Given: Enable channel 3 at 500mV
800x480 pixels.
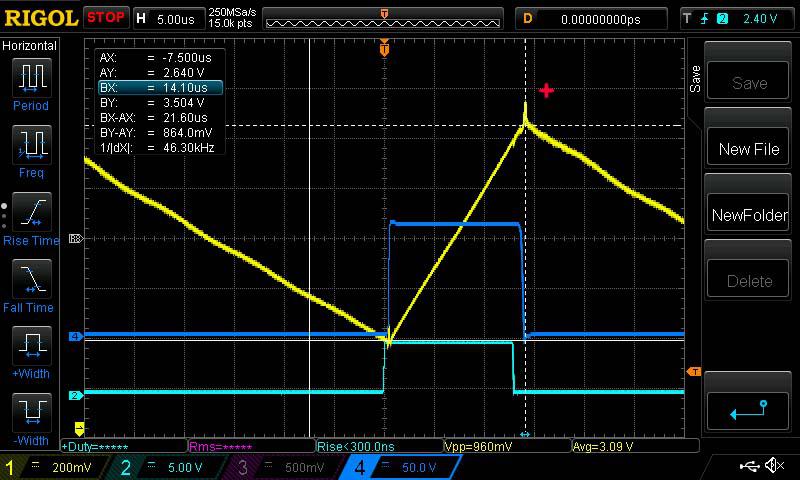Looking at the screenshot, I should (280, 467).
